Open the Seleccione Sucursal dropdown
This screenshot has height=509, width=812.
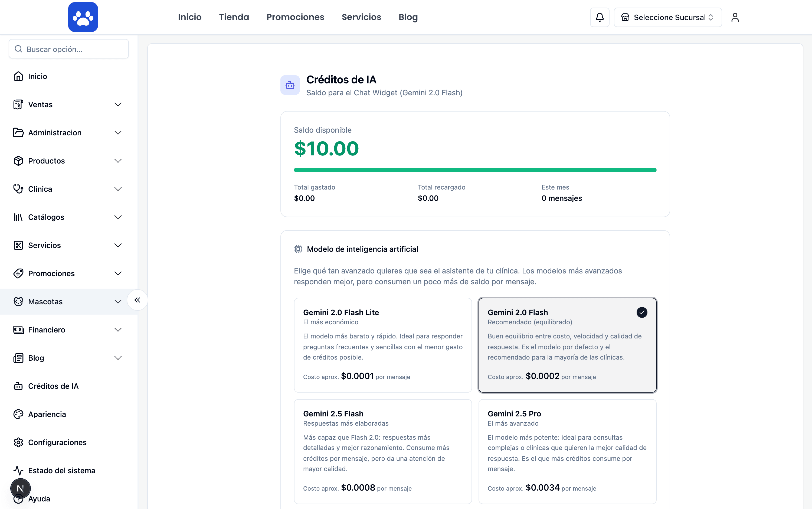click(x=668, y=17)
